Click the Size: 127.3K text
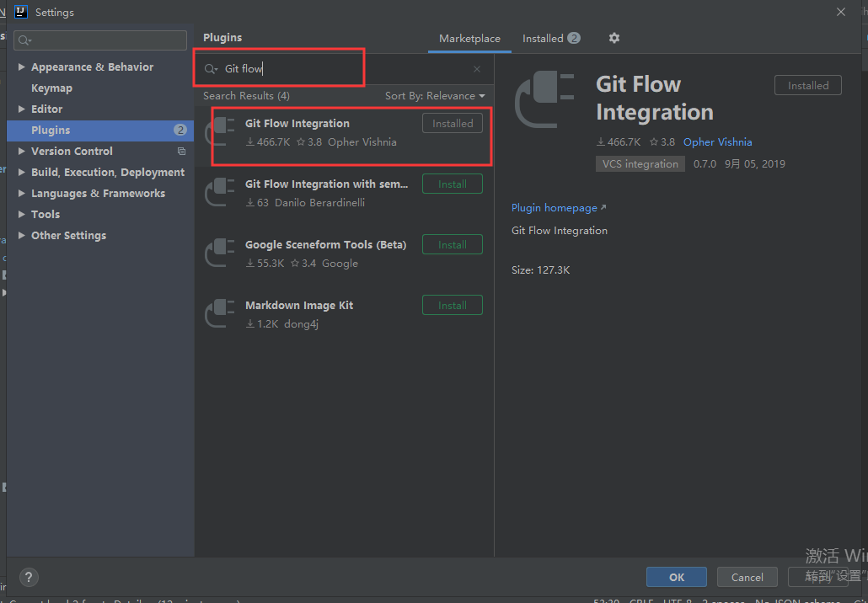The image size is (868, 603). point(540,270)
